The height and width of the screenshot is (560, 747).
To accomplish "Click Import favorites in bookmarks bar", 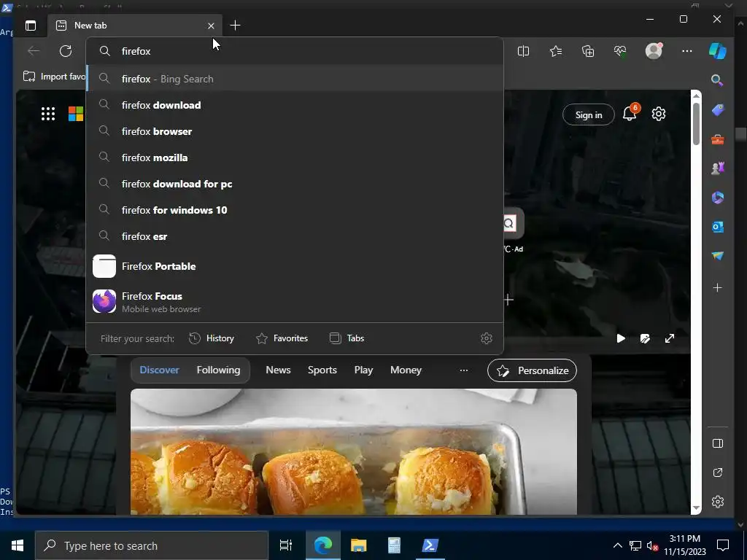I will pyautogui.click(x=54, y=77).
